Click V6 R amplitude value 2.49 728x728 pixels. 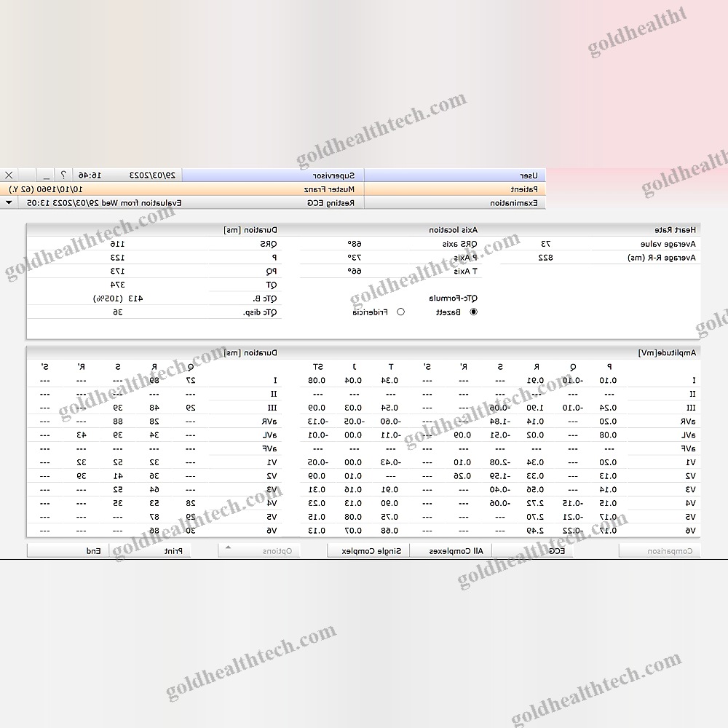[x=535, y=531]
